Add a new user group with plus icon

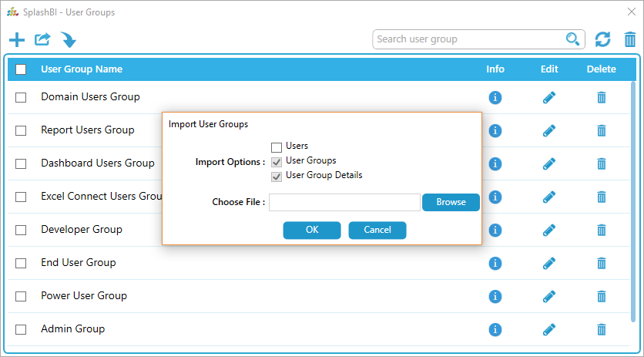coord(17,40)
